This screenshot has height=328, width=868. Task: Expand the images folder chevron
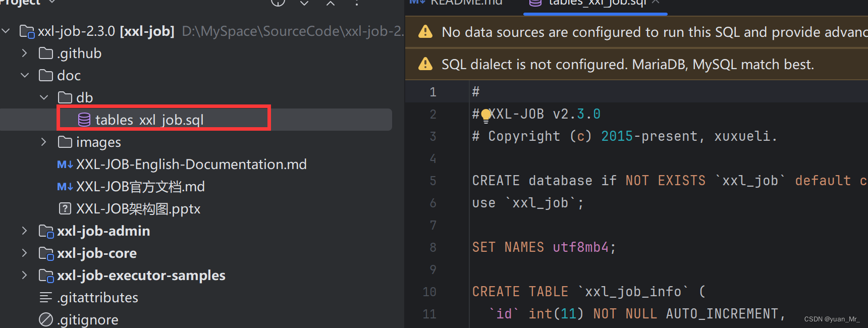click(44, 142)
